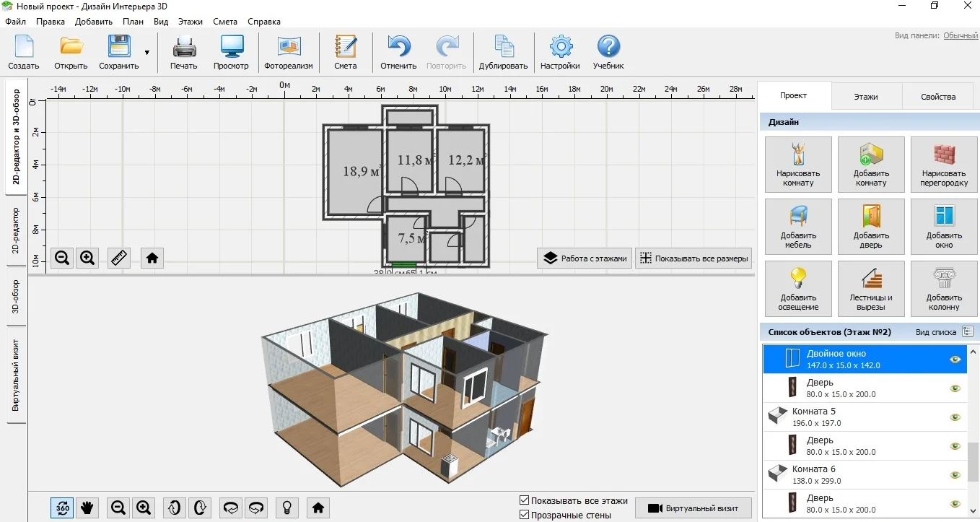Open Лестницы и вырезы tool
The height and width of the screenshot is (522, 980).
pyautogui.click(x=871, y=290)
